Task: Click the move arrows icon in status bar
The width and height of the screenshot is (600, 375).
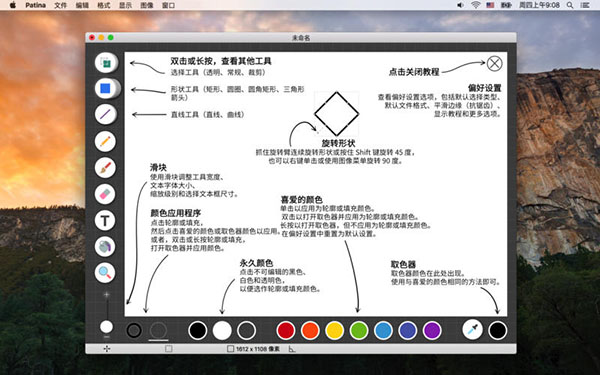Action: click(107, 349)
